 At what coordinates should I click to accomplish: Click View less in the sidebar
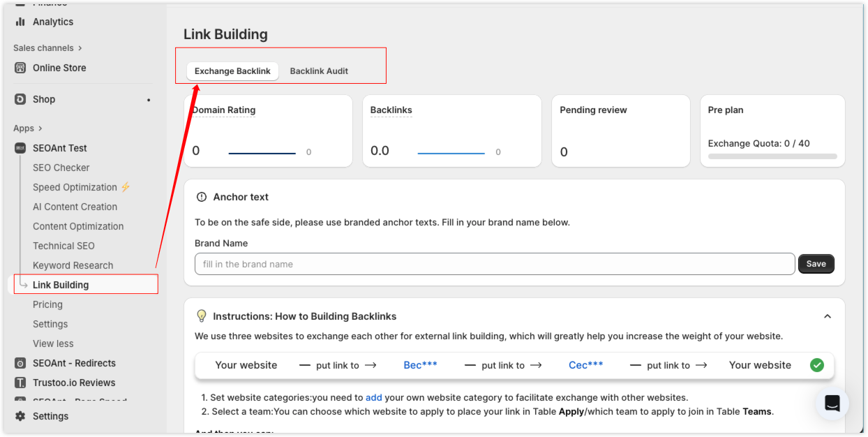pyautogui.click(x=53, y=343)
